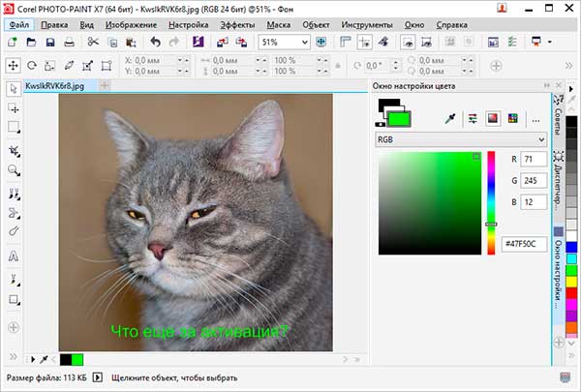The height and width of the screenshot is (392, 581).
Task: Click the hex color field #47F50C
Action: 525,245
